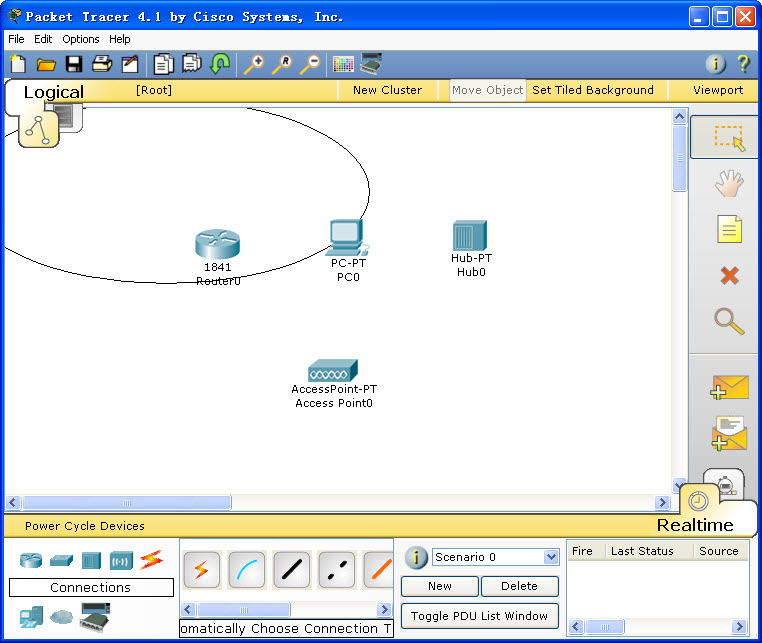Click the Drawing Palette icon in toolbar
This screenshot has width=762, height=643.
tap(343, 65)
